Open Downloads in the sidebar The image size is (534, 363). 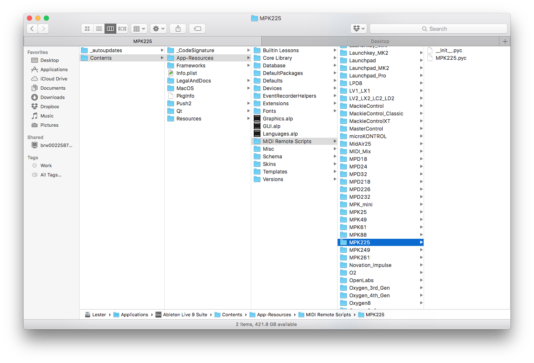pyautogui.click(x=52, y=97)
